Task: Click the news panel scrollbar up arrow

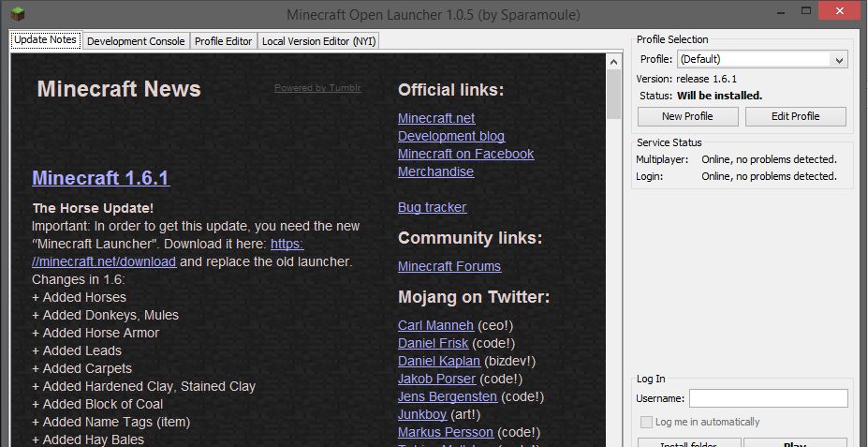Action: tap(614, 60)
